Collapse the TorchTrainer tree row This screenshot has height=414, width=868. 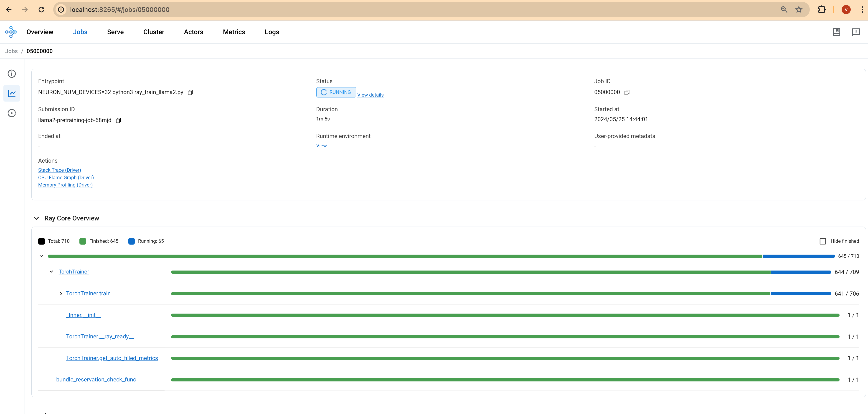point(51,272)
